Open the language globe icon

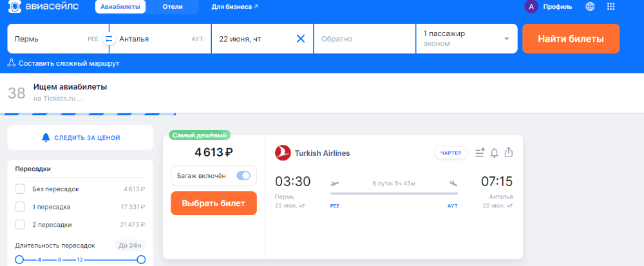[590, 6]
